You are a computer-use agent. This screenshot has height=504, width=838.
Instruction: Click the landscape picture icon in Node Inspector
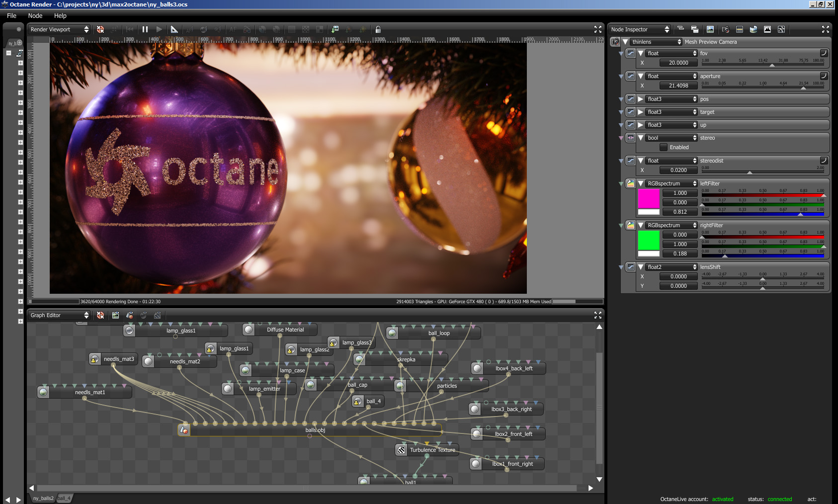pyautogui.click(x=710, y=29)
